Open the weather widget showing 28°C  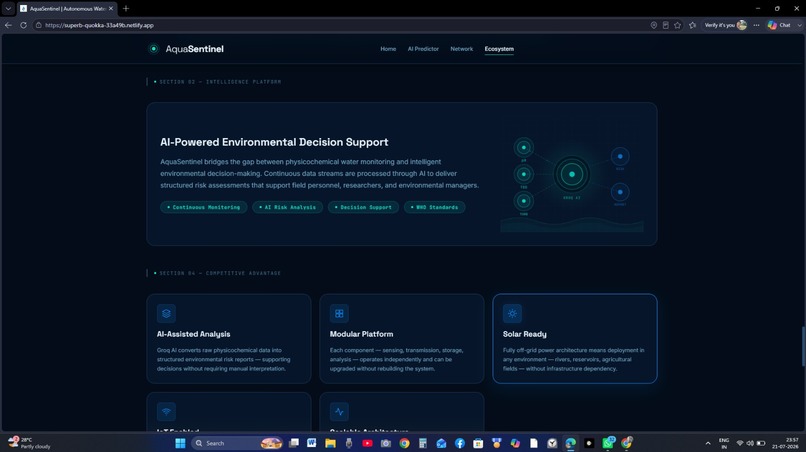[x=29, y=443]
